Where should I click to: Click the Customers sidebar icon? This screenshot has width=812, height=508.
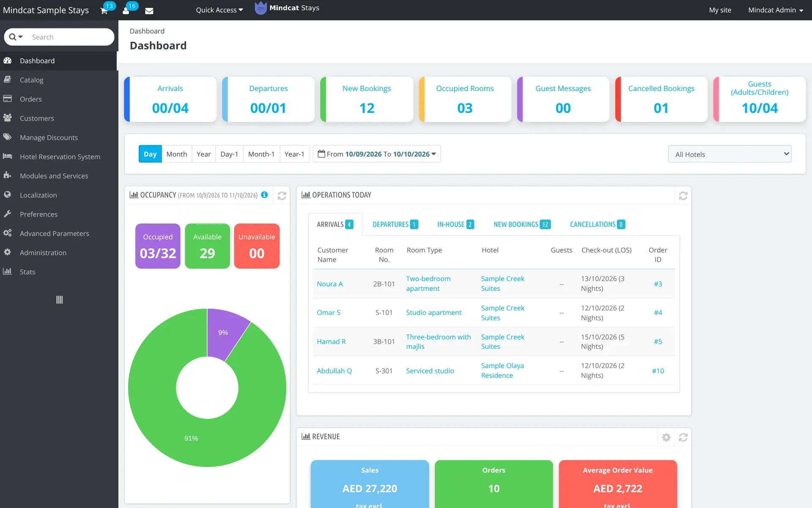coord(7,118)
